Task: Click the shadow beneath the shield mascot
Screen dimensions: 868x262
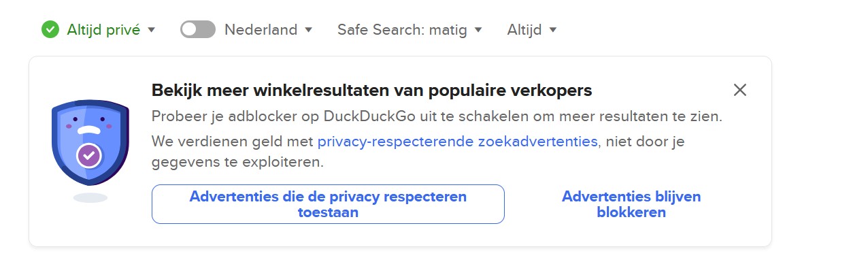Action: tap(90, 197)
